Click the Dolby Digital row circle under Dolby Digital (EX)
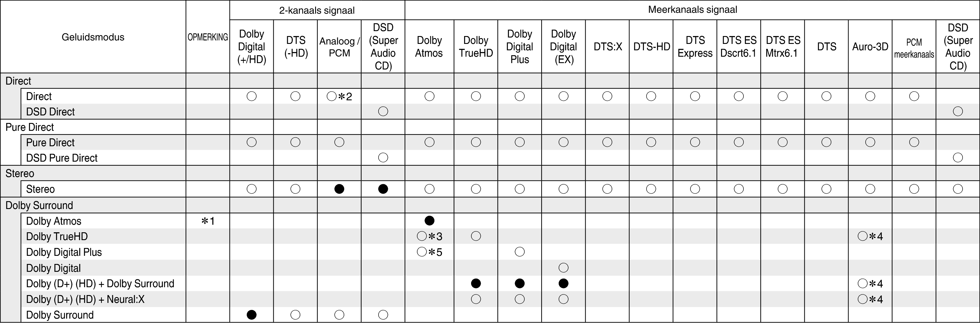The image size is (980, 325). (563, 268)
